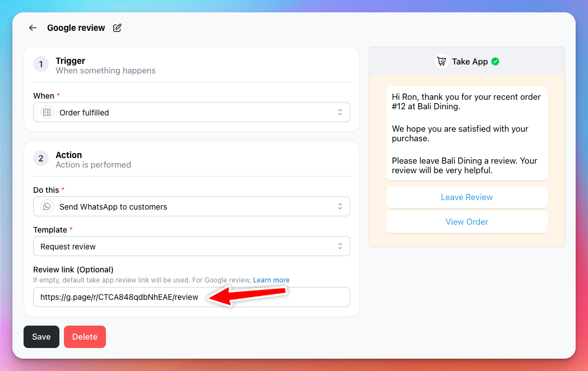Click the Take App preview header name
Screen dimensions: 588x371
tap(470, 62)
